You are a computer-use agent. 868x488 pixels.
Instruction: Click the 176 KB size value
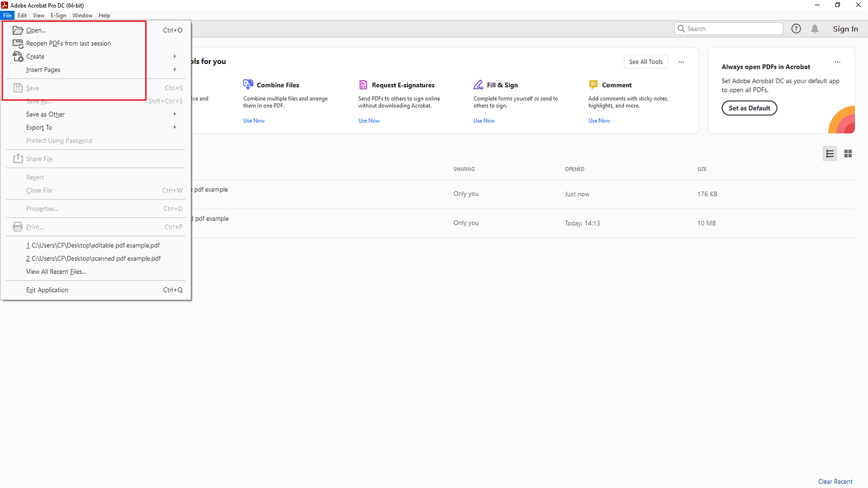(x=707, y=194)
